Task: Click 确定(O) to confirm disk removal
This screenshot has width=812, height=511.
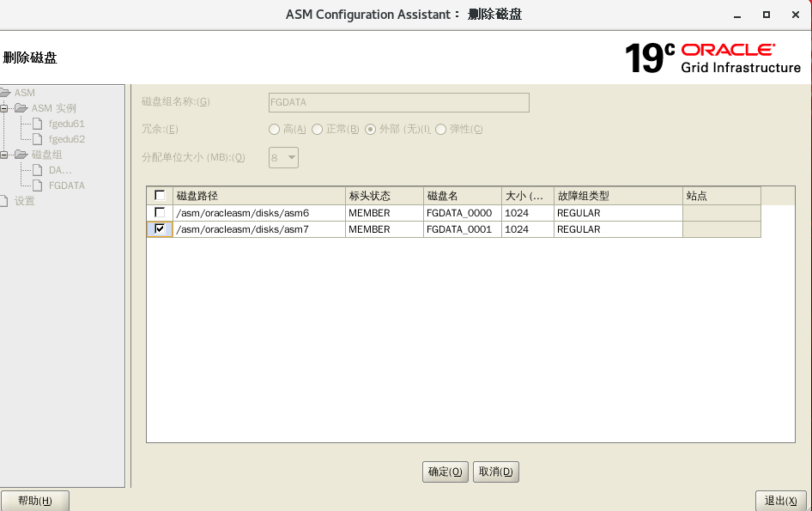Action: coord(445,471)
